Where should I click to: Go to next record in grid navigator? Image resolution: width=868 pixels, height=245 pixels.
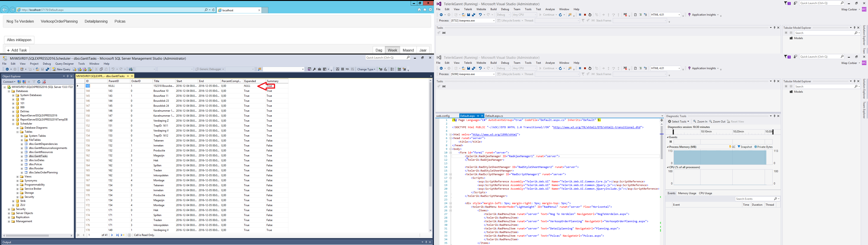coord(112,235)
